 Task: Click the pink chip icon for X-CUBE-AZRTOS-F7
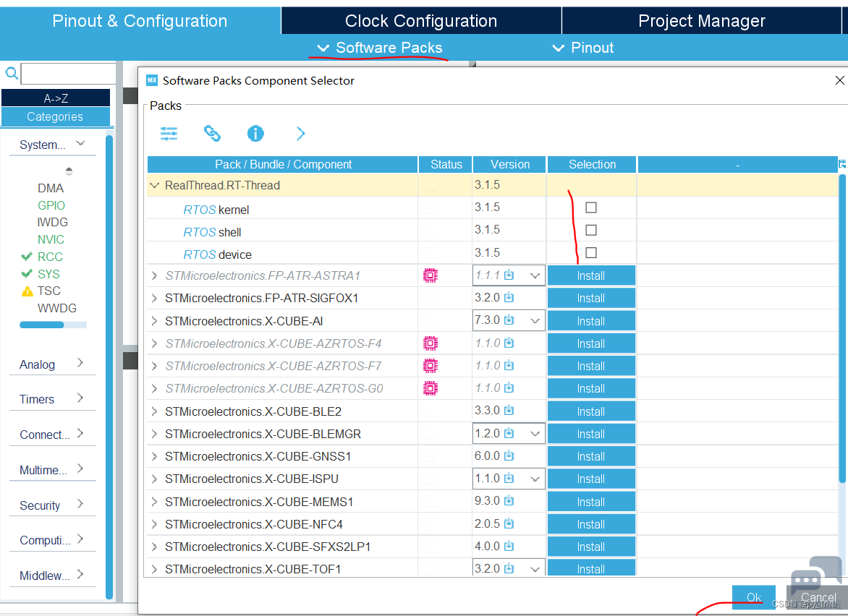click(x=431, y=366)
